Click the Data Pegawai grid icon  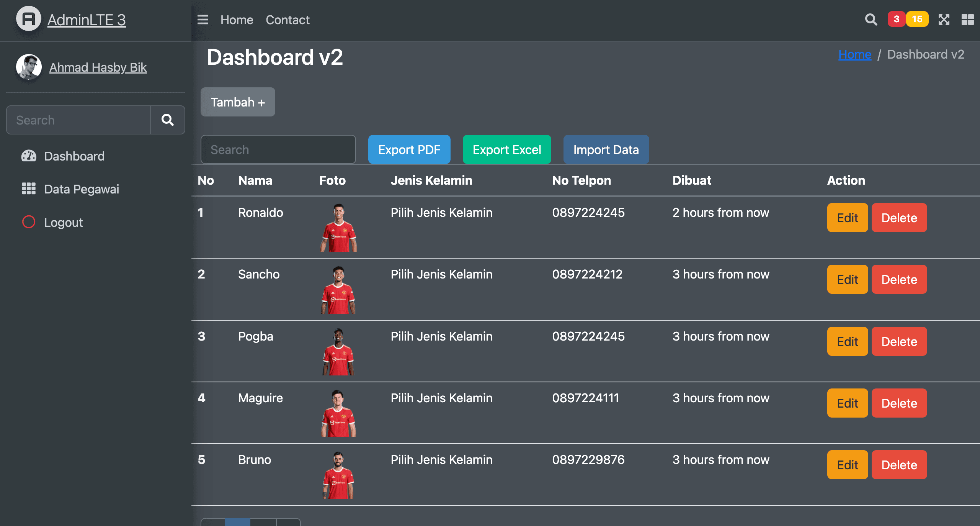point(29,188)
